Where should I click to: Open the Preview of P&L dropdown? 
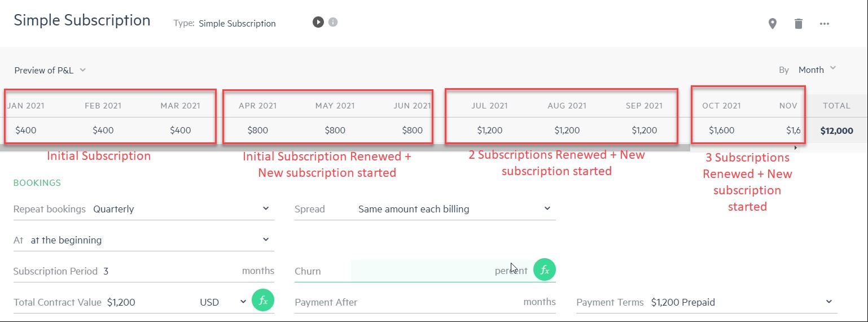coord(50,70)
